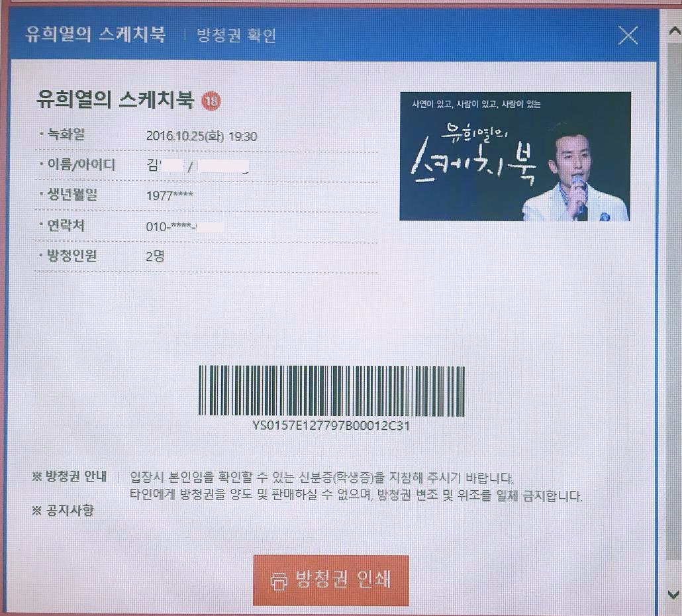
Task: Click the printer icon on the print button
Action: point(279,581)
